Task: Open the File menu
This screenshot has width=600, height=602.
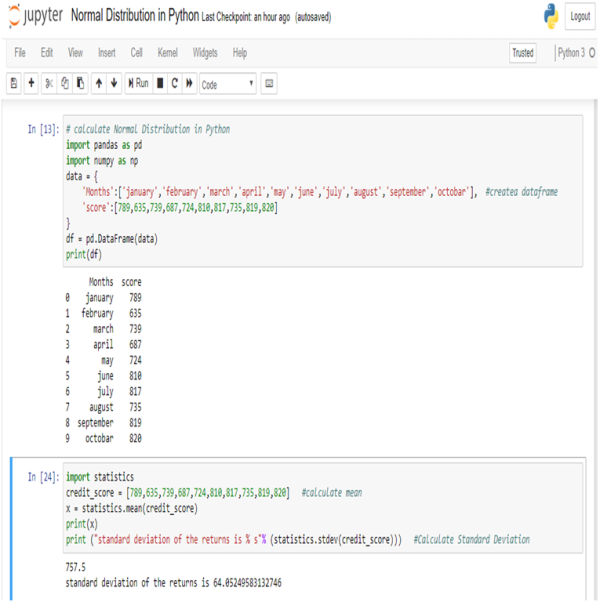Action: 20,53
